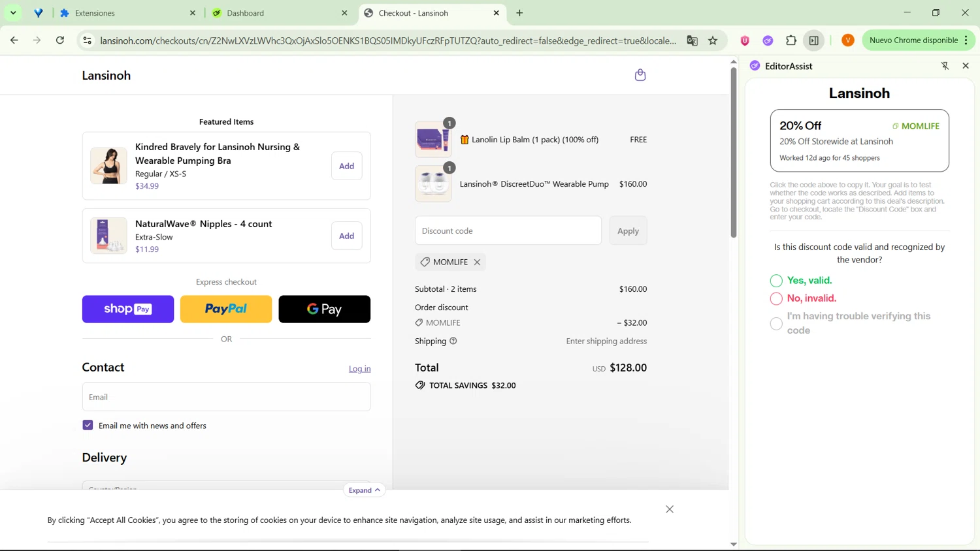Open the tab search dropdown arrow
The image size is (980, 551).
[x=13, y=13]
